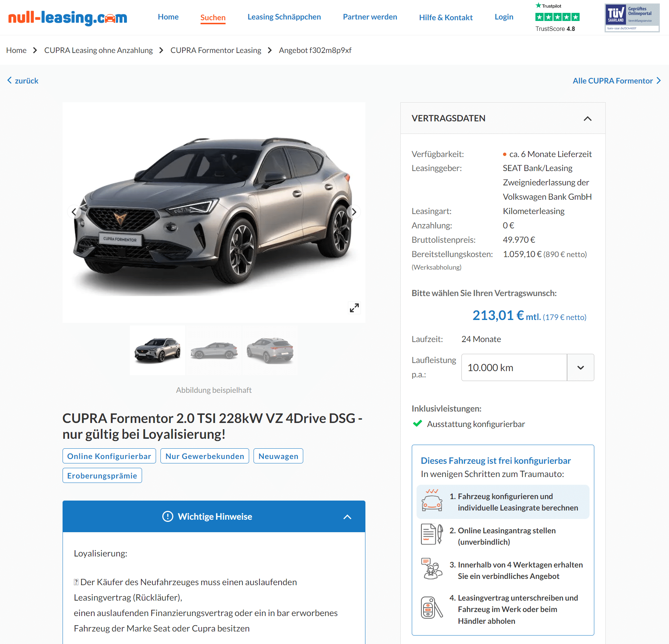Click the Angebot f302m8p9xf breadcrumb text
Viewport: 669px width, 644px height.
coord(315,50)
